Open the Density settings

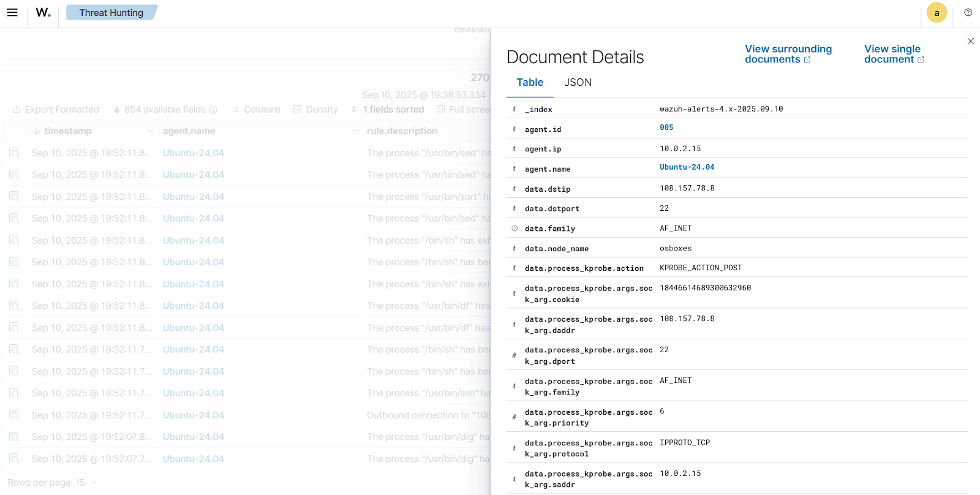click(315, 110)
